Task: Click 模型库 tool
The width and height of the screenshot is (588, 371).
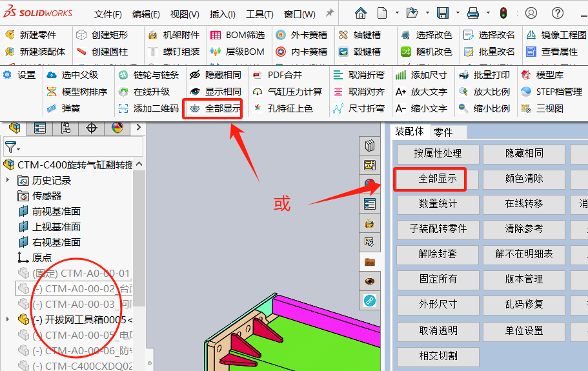Action: click(542, 75)
